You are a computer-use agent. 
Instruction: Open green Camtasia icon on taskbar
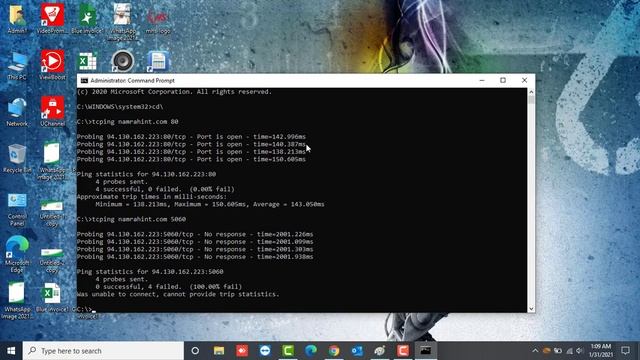(x=288, y=351)
